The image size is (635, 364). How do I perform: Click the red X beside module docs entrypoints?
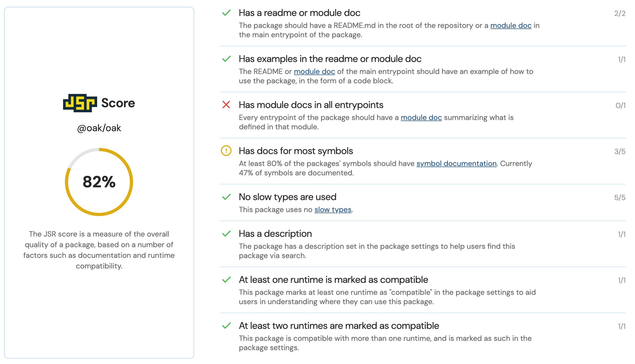[226, 105]
